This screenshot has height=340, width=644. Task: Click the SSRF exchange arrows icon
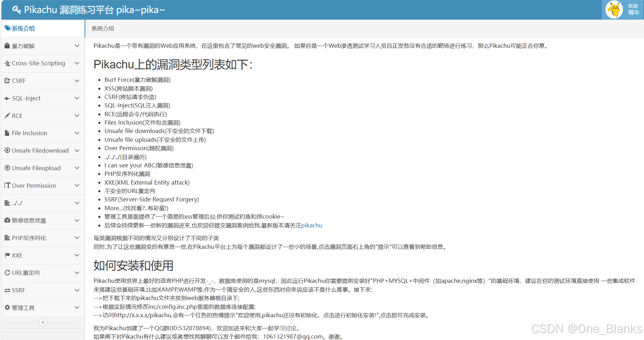pyautogui.click(x=7, y=290)
